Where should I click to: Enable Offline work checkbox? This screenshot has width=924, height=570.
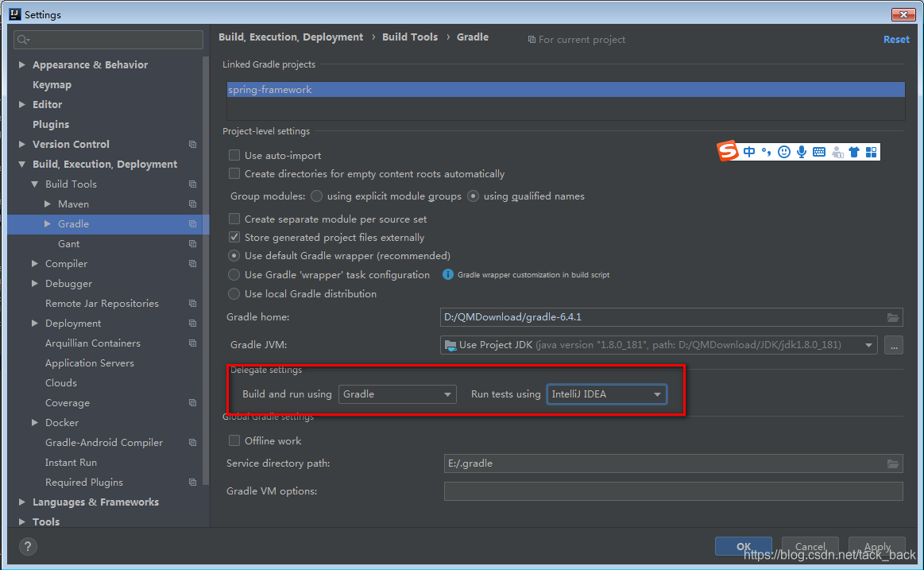click(234, 440)
